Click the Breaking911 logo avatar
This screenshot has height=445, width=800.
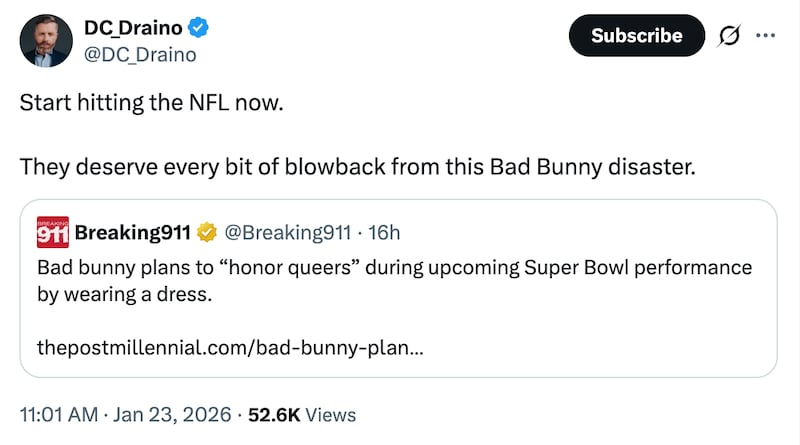coord(51,232)
